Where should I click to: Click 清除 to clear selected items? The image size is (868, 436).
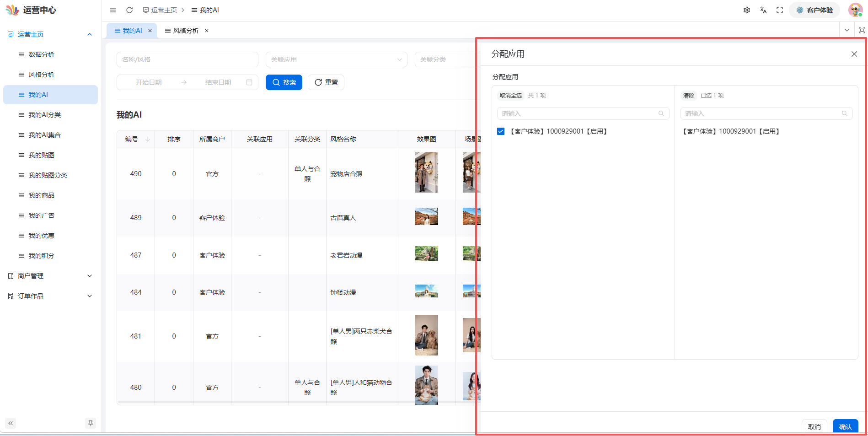[x=688, y=96]
